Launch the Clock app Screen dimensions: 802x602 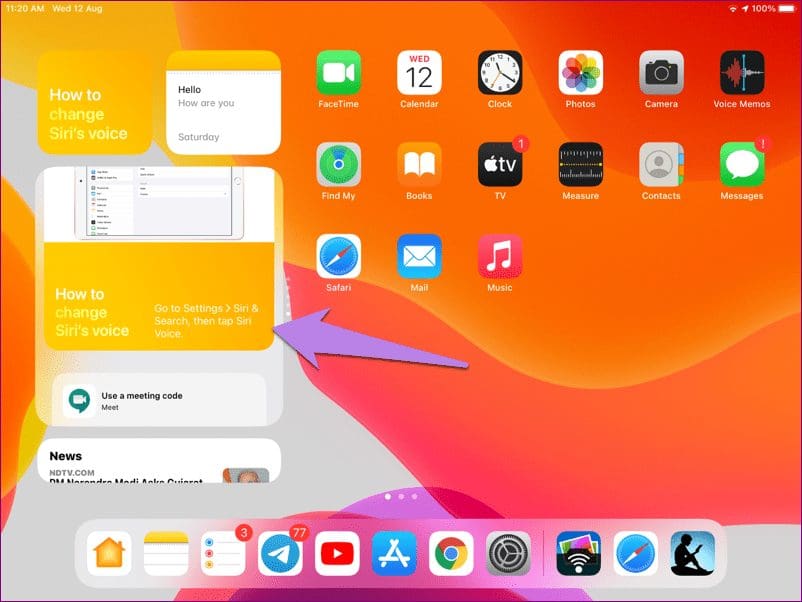pyautogui.click(x=500, y=73)
